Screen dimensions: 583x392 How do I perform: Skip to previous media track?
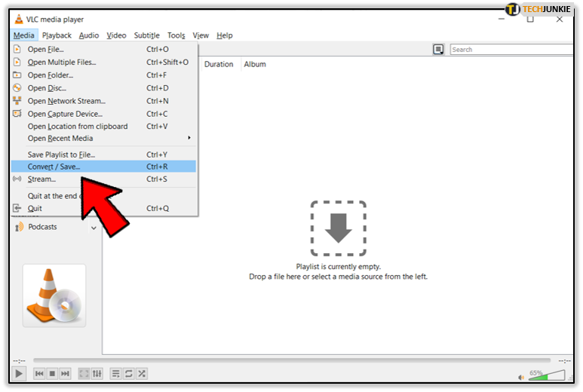tap(39, 374)
